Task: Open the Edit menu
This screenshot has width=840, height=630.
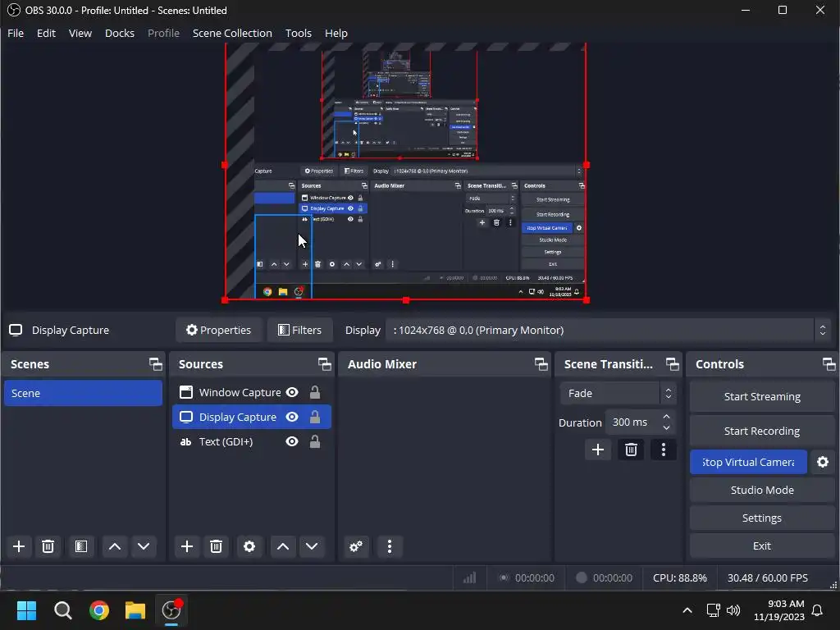Action: (x=46, y=33)
